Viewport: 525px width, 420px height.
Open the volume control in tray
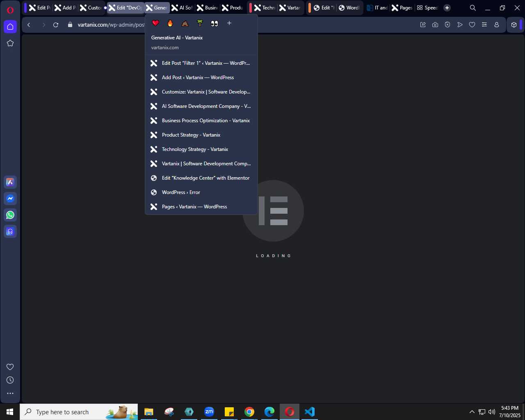pos(492,412)
